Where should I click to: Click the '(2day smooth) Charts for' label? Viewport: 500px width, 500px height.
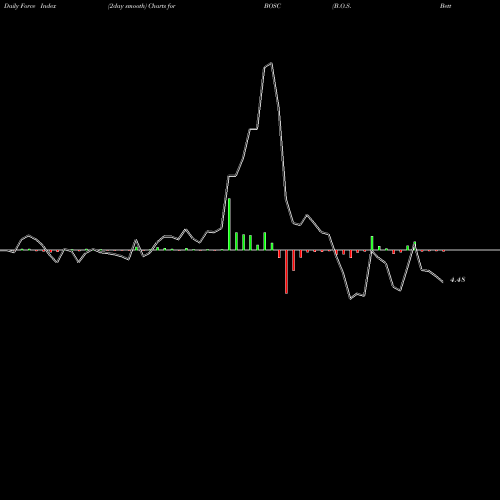point(142,6)
